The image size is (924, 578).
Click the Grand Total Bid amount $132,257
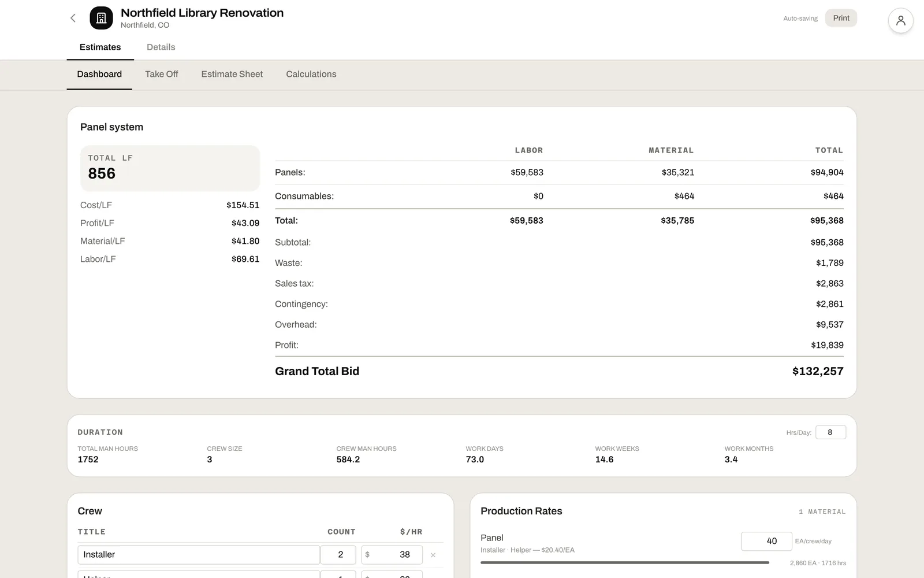(x=818, y=371)
